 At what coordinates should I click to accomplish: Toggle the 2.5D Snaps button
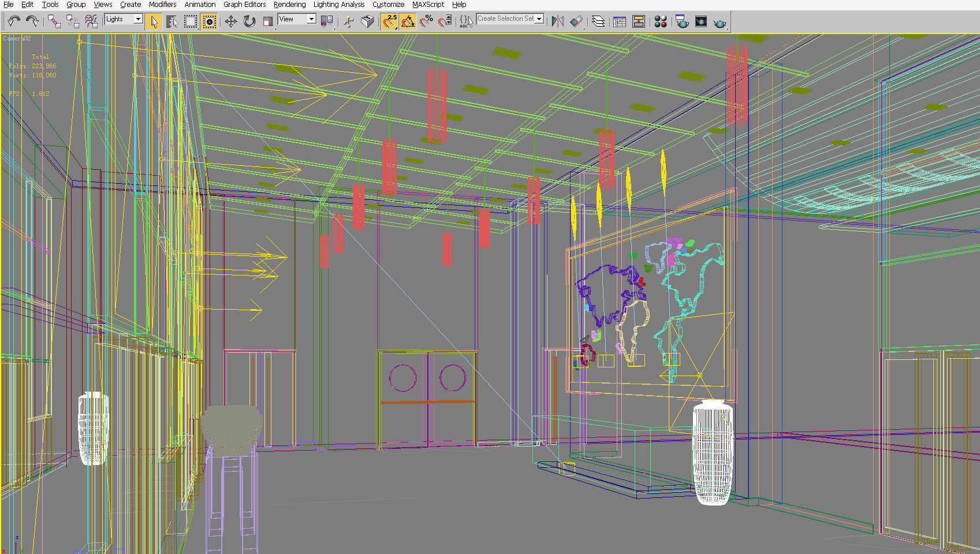pos(389,21)
